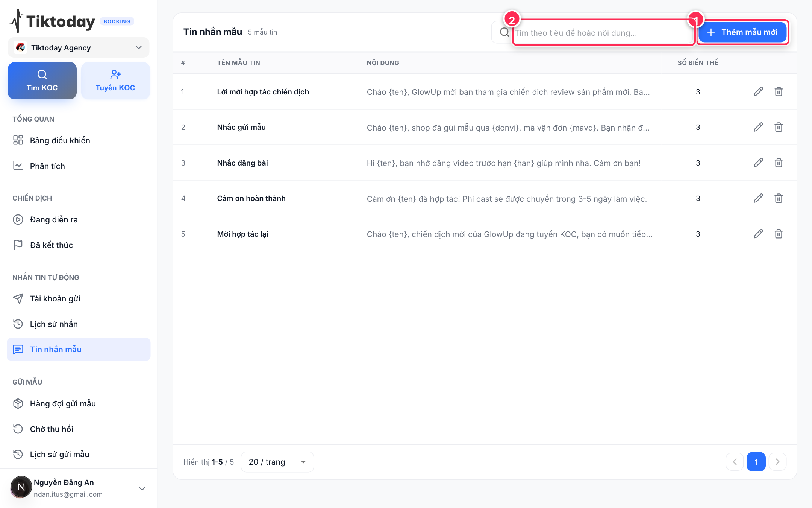Edit the 'Mời hợp tác lại' template
The height and width of the screenshot is (508, 812).
click(x=758, y=234)
